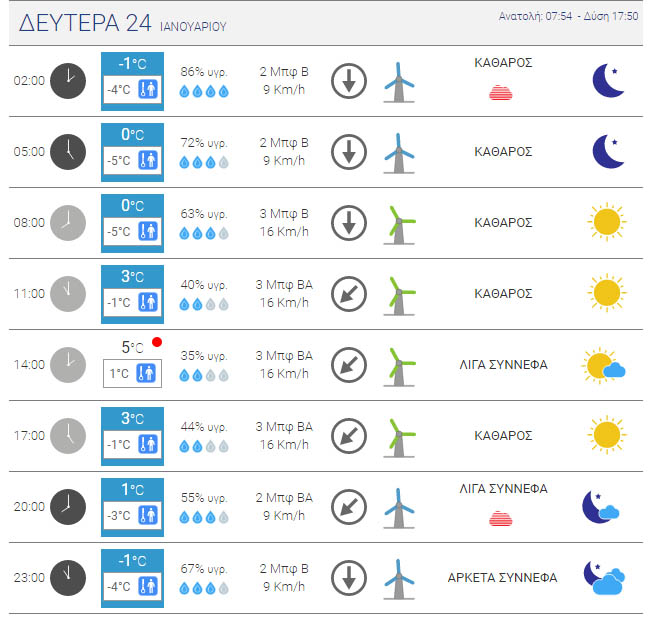The image size is (655, 618).
Task: Click the green wind turbine at 11:00
Action: point(399,294)
